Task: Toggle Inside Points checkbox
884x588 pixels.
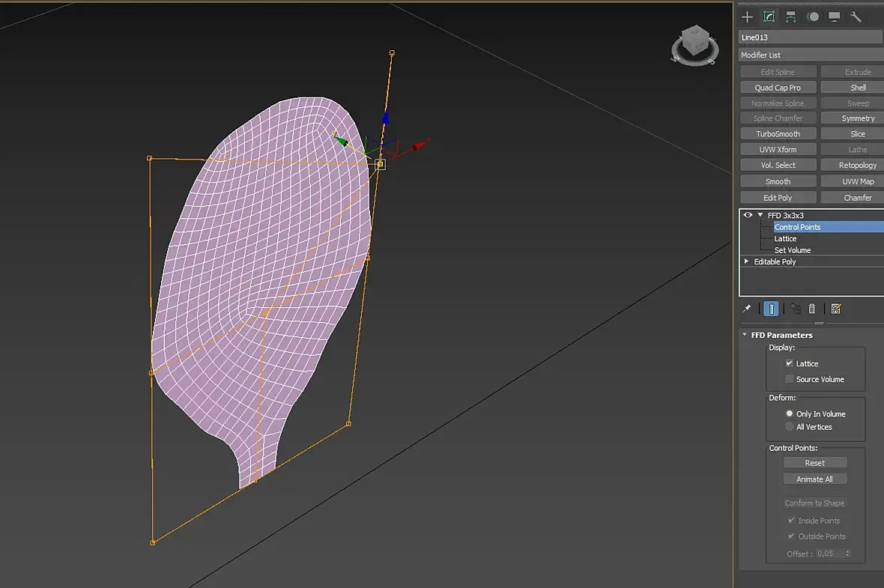Action: pyautogui.click(x=791, y=521)
